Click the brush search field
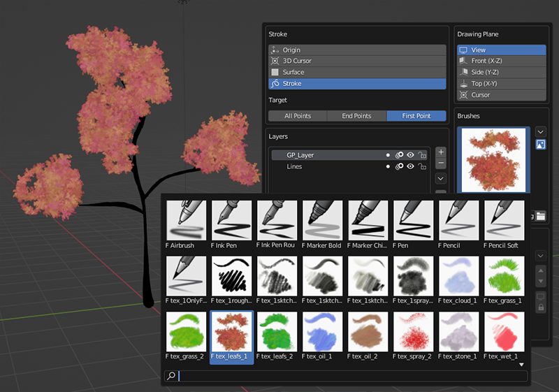The image size is (559, 392). (349, 376)
